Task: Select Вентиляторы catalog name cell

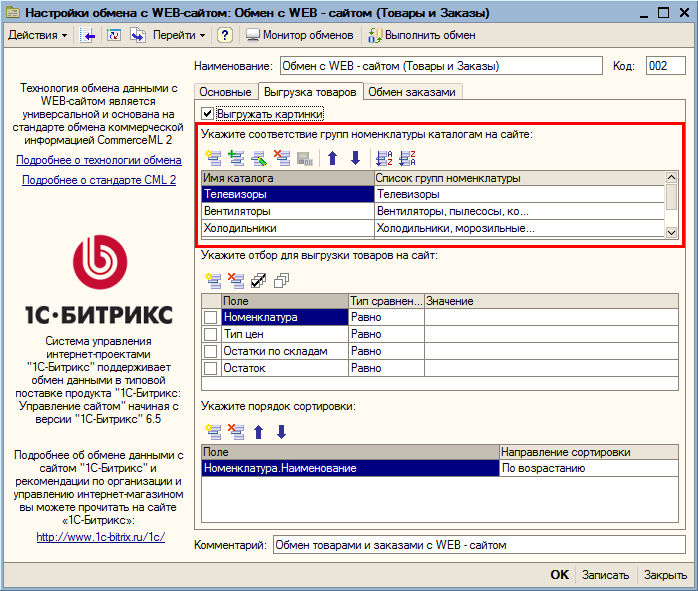Action: tap(288, 211)
